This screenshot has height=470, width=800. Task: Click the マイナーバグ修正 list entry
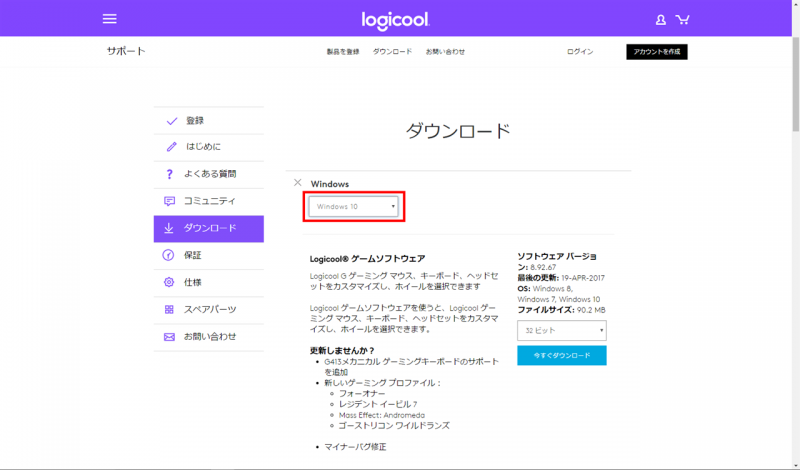[x=355, y=447]
